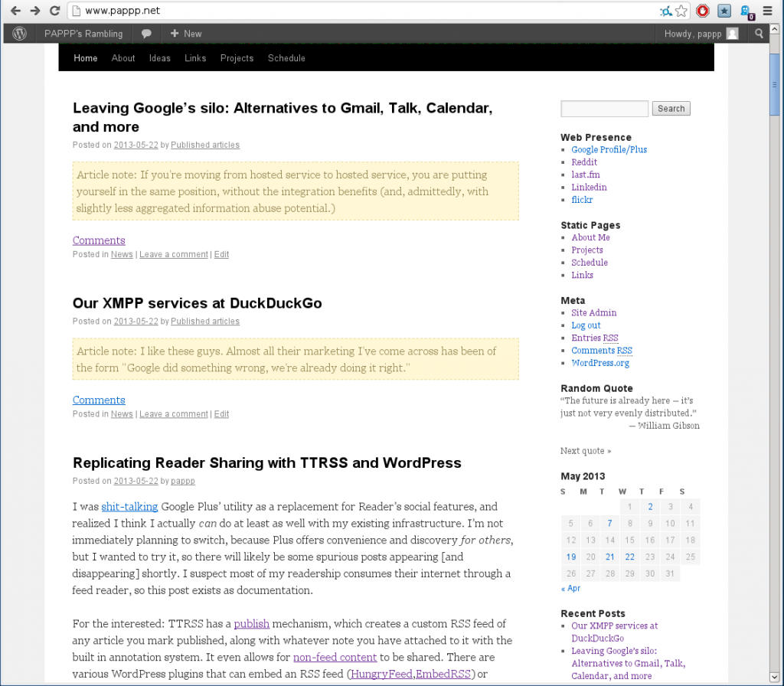The width and height of the screenshot is (784, 686).
Task: Open the pappp author link on TTRSS post
Action: click(x=182, y=481)
